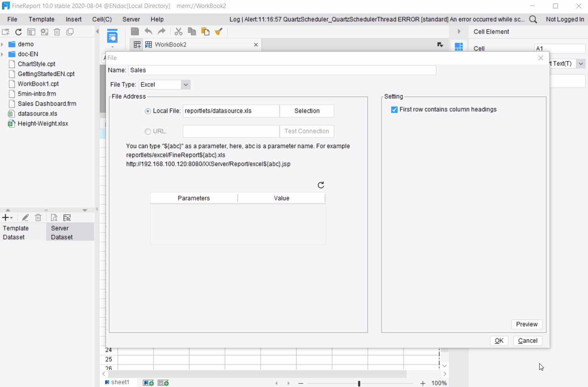Toggle 'First row contains column headings' checkbox
The height and width of the screenshot is (387, 588).
click(394, 110)
